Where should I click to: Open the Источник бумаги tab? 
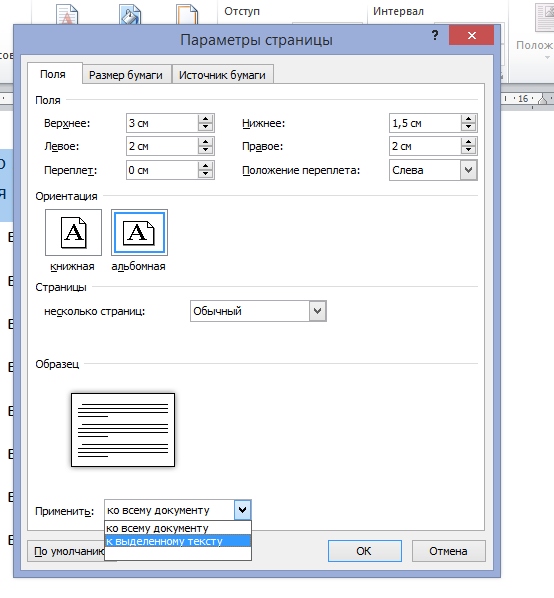(x=222, y=75)
